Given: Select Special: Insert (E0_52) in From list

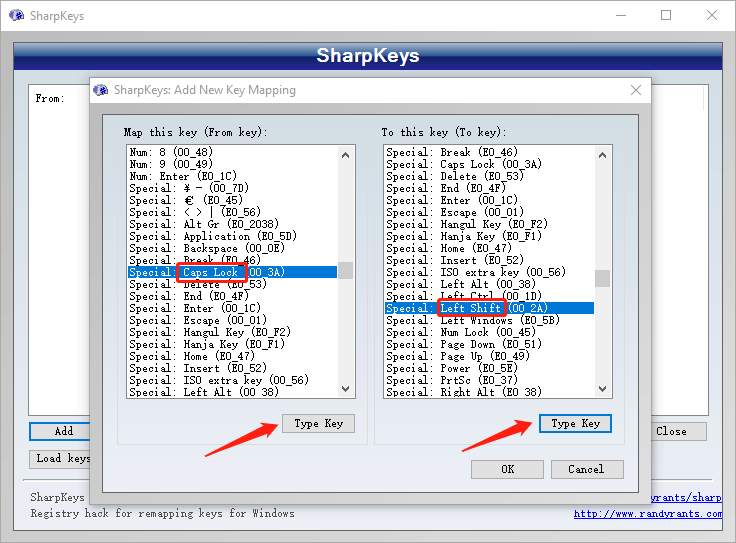Looking at the screenshot, I should [x=232, y=368].
